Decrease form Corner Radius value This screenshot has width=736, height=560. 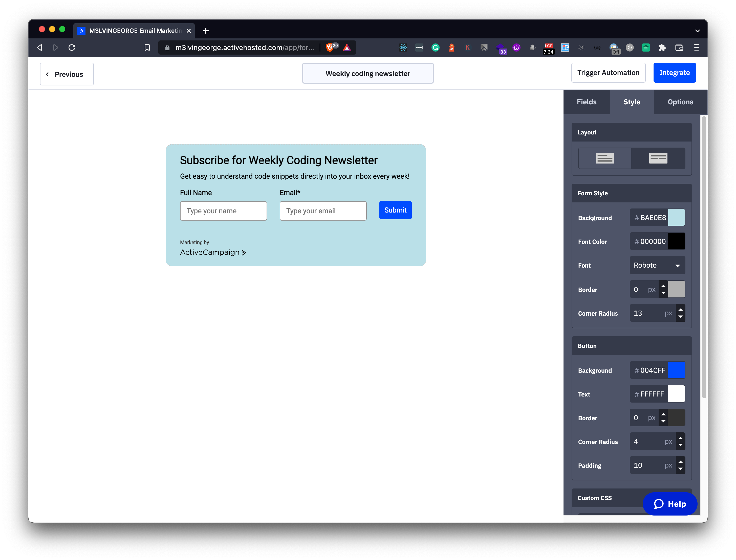[680, 317]
